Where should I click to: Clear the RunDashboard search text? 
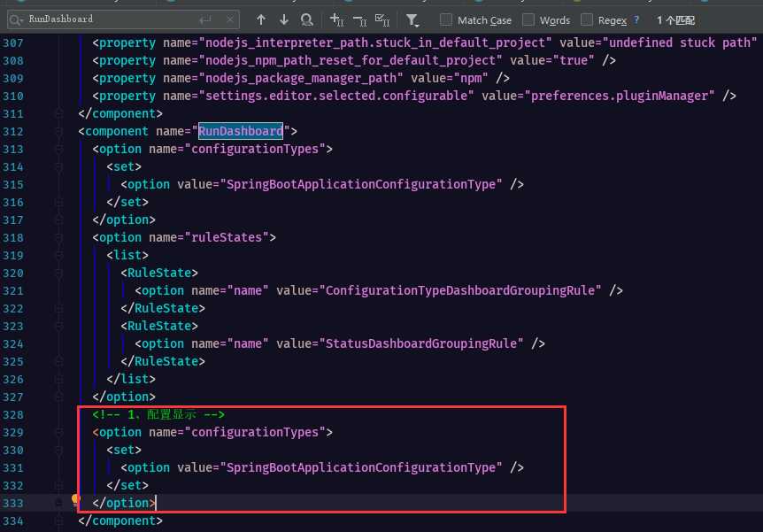point(229,20)
